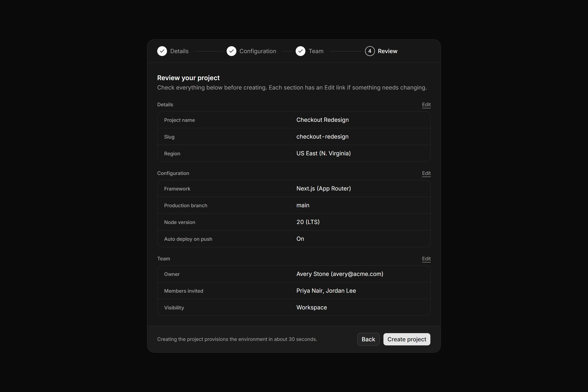Go to the Details step label
The height and width of the screenshot is (392, 588).
(179, 51)
